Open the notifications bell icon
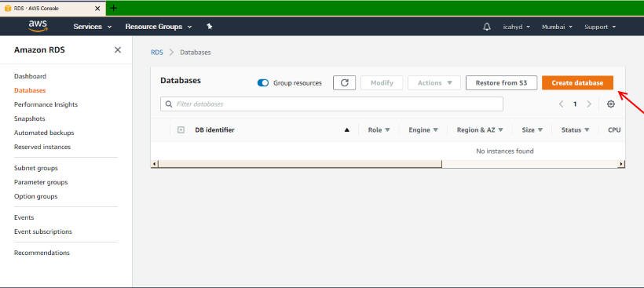 487,27
